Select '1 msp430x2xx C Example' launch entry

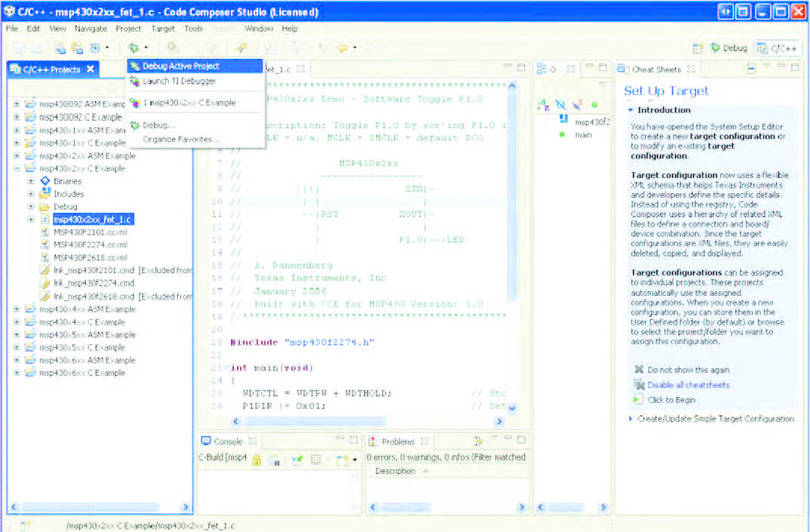195,103
